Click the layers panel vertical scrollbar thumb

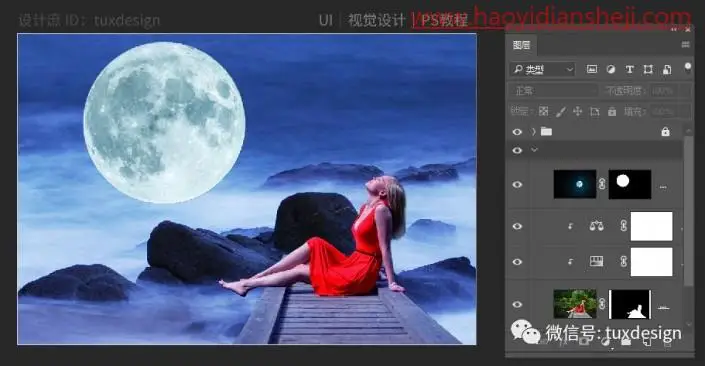(688, 210)
